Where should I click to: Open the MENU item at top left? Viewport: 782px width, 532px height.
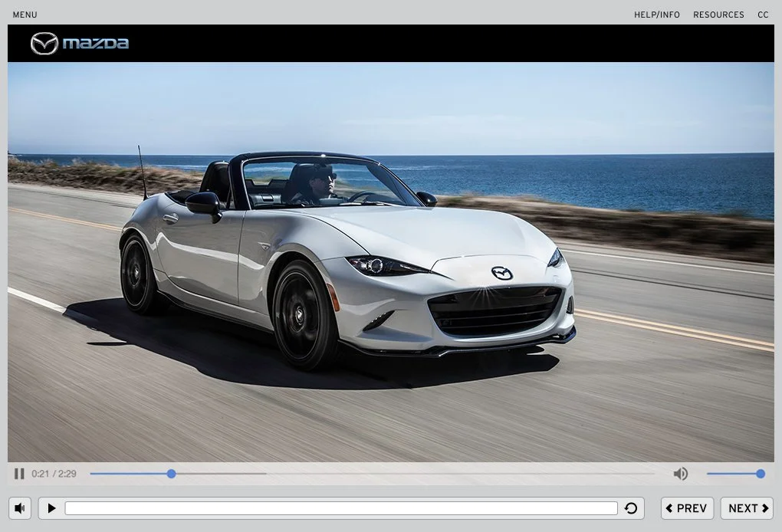pyautogui.click(x=25, y=15)
